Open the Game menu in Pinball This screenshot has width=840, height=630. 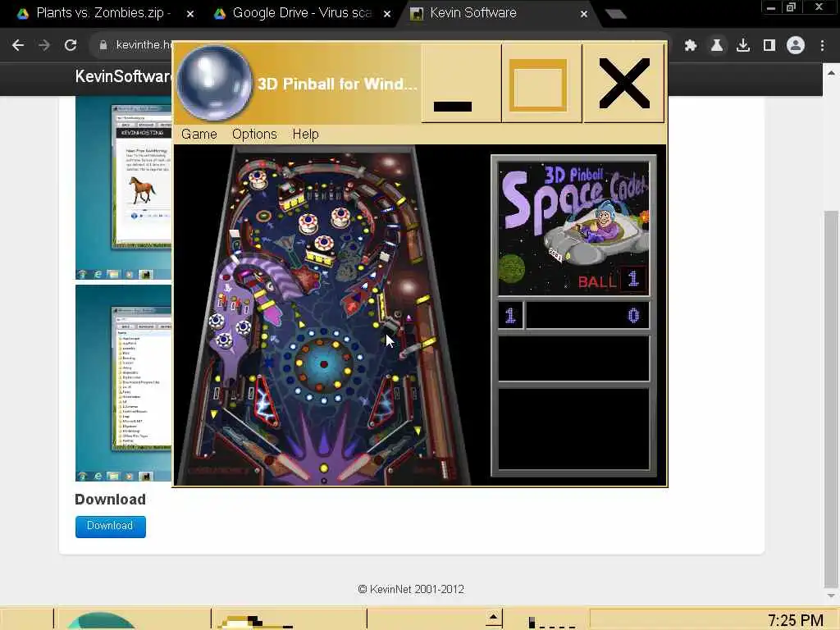[x=199, y=134]
